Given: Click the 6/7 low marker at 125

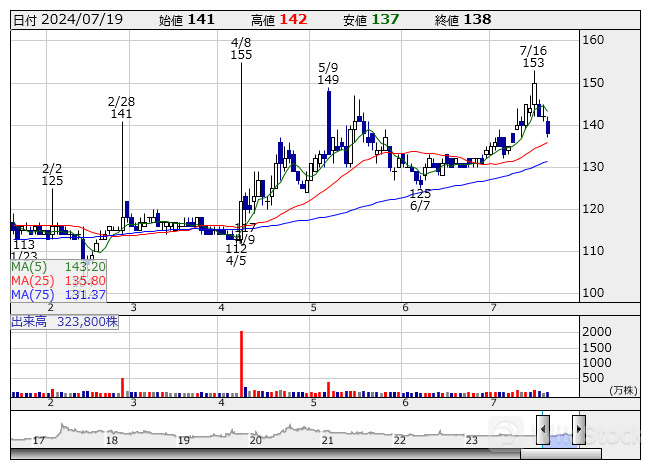Looking at the screenshot, I should pyautogui.click(x=420, y=199).
